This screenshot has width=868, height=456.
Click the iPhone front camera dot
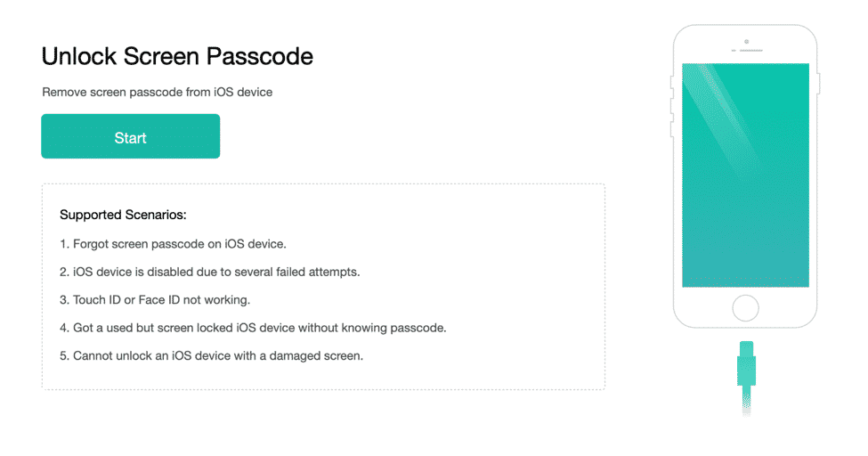(x=746, y=42)
